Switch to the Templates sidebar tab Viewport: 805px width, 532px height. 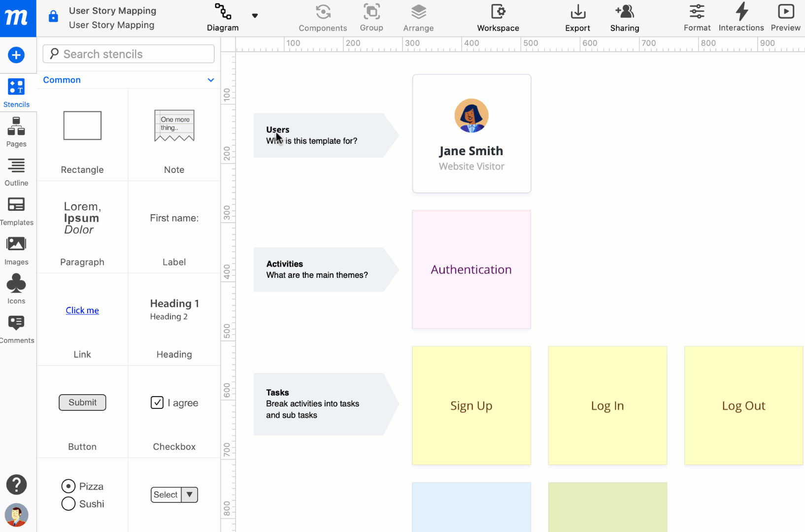point(16,211)
